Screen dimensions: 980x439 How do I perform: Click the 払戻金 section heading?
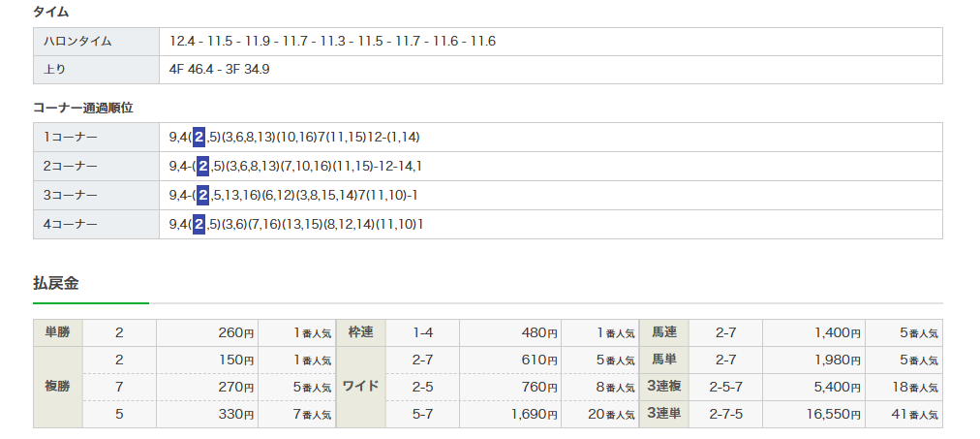click(x=55, y=283)
